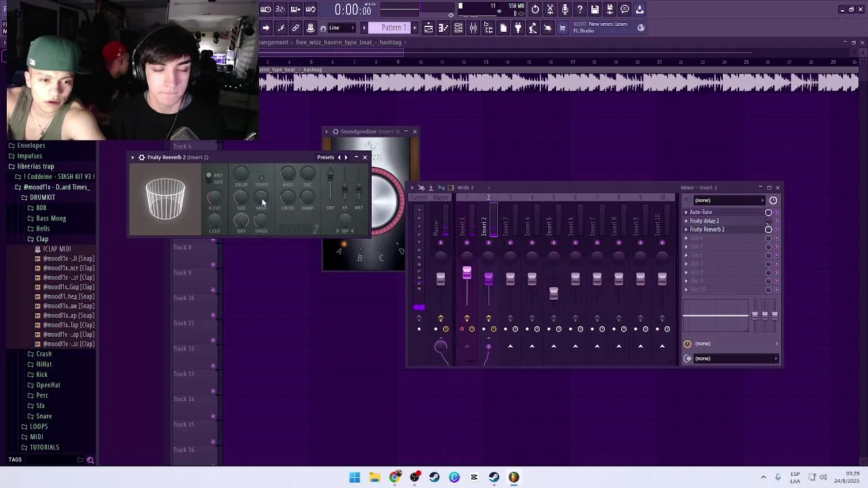This screenshot has width=868, height=488.
Task: Open Fruity Reeverb 2 plugin menu arrow
Action: pos(133,157)
